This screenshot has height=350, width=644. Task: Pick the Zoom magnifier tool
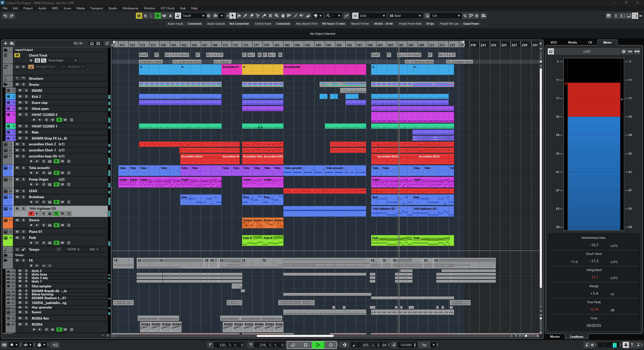point(277,16)
